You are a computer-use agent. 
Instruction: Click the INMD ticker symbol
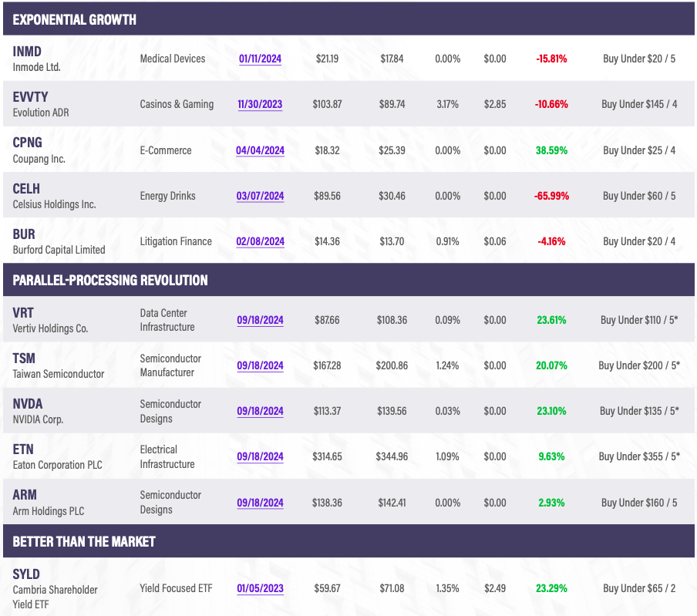tap(27, 52)
